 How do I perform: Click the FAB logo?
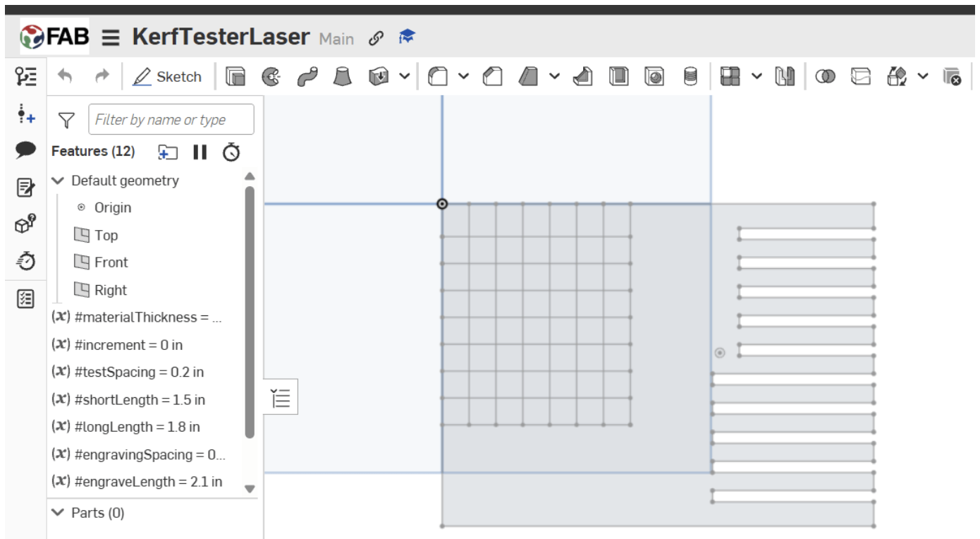55,37
